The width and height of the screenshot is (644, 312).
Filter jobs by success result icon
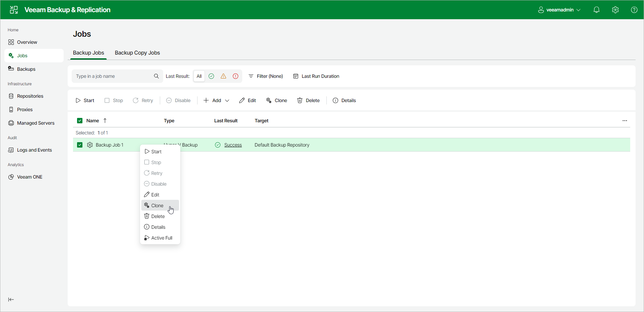click(211, 76)
